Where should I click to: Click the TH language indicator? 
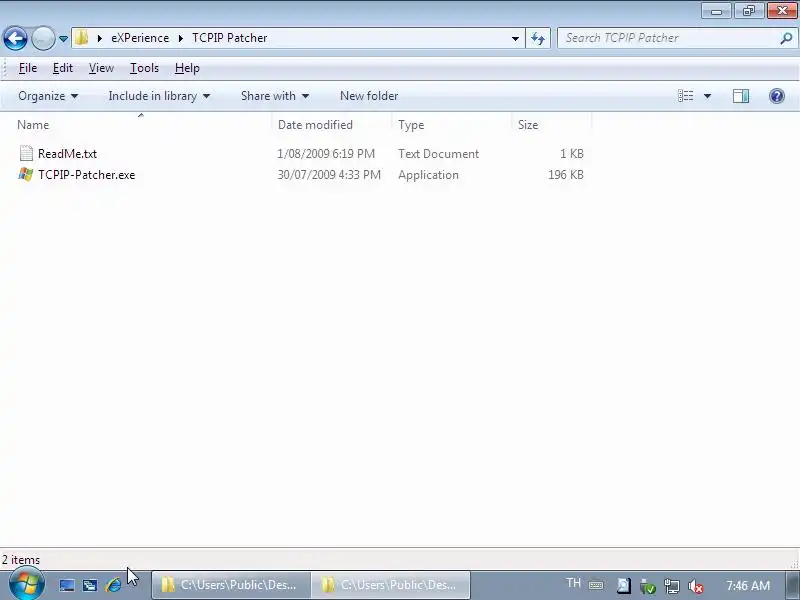click(573, 583)
